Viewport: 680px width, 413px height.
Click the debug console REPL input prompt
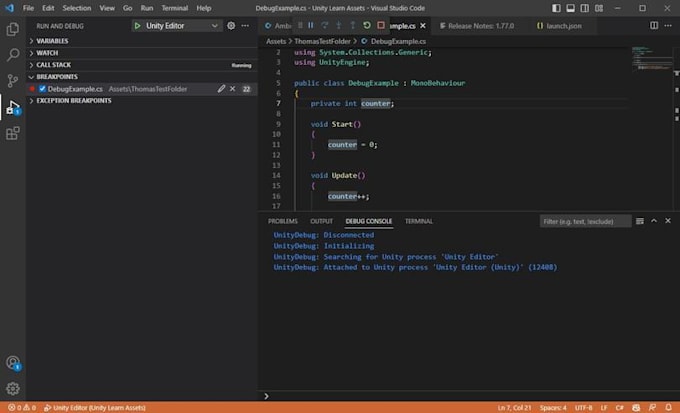click(x=468, y=396)
